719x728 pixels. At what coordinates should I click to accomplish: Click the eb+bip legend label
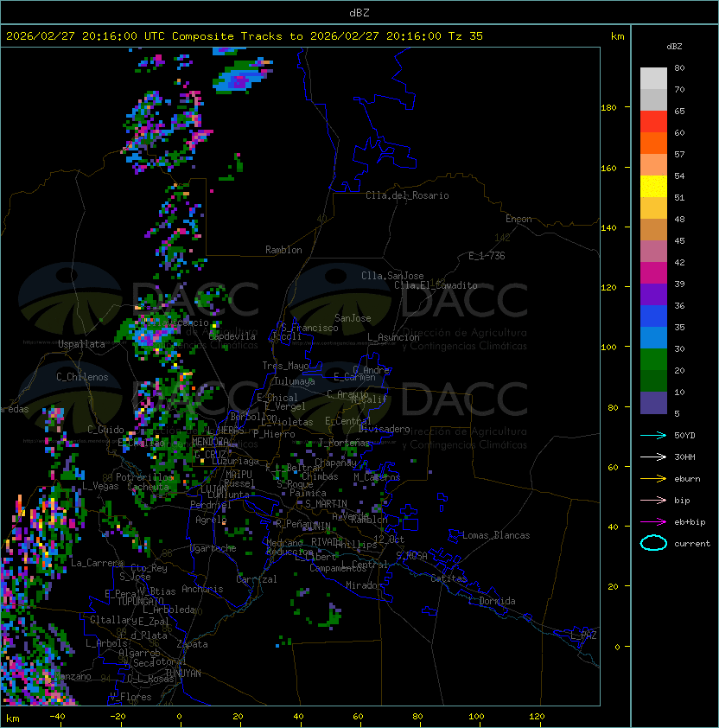(690, 522)
